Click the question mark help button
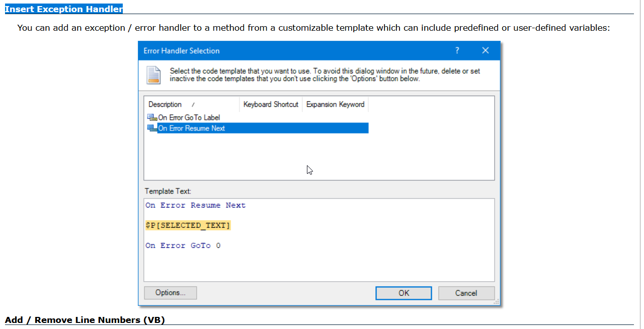644x329 pixels. coord(457,50)
